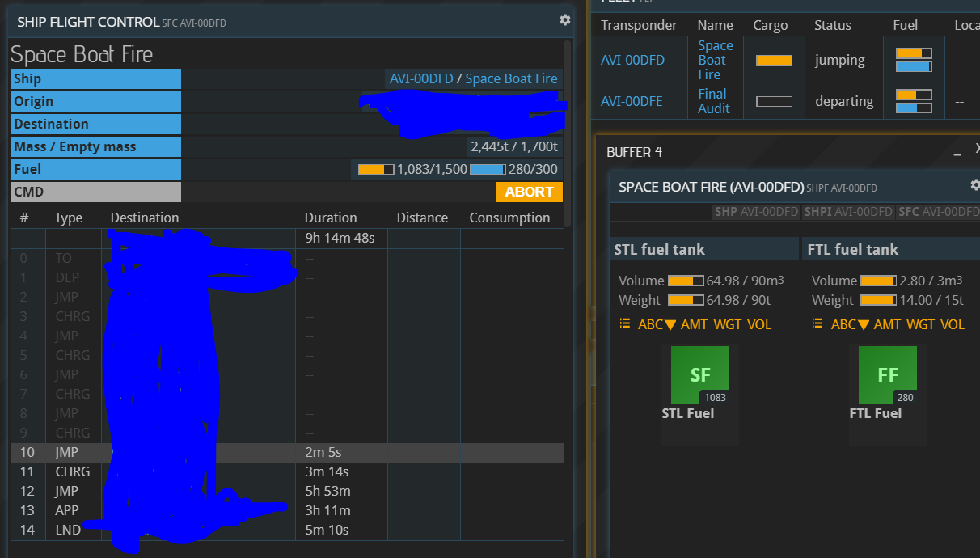Toggle ABC sort direction in STL fuel tank
This screenshot has width=980, height=558.
click(x=657, y=324)
